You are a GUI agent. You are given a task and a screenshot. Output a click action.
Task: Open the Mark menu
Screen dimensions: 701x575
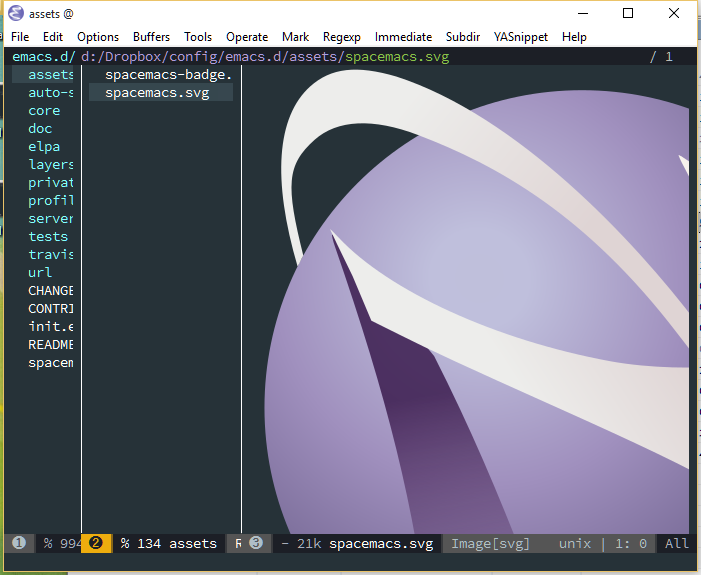pyautogui.click(x=296, y=37)
